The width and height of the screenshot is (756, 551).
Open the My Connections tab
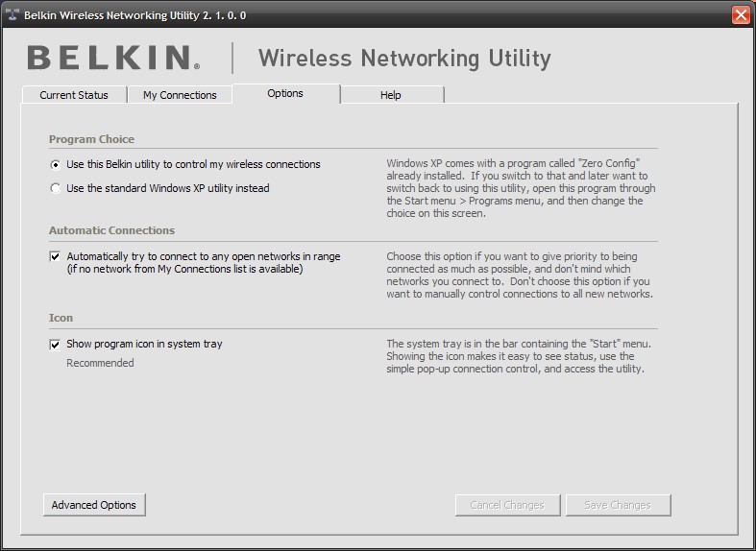(180, 95)
